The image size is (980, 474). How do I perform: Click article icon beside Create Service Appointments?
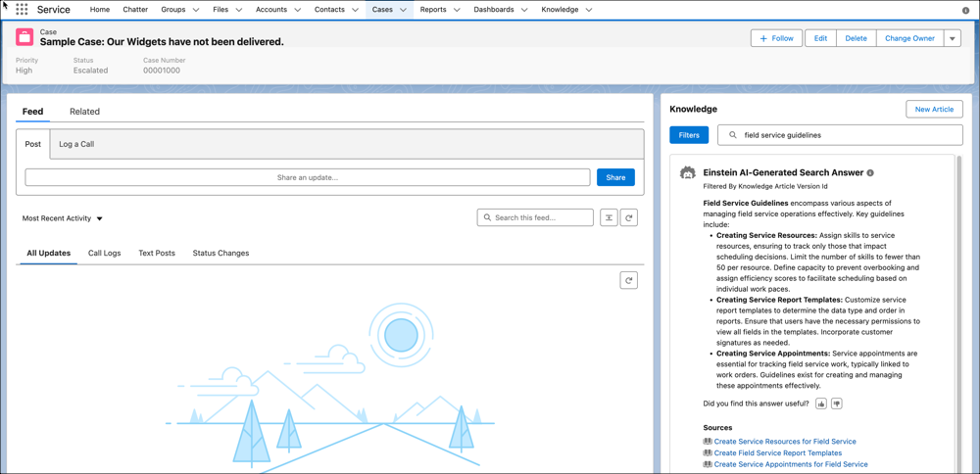708,464
